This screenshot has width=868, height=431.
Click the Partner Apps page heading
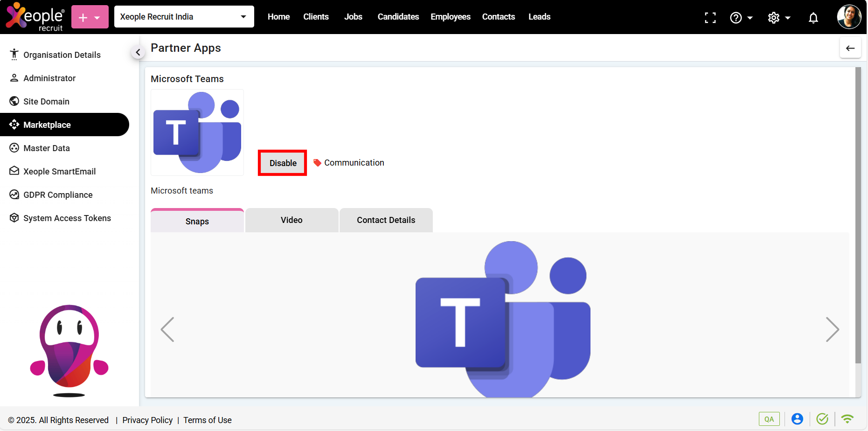click(x=186, y=48)
